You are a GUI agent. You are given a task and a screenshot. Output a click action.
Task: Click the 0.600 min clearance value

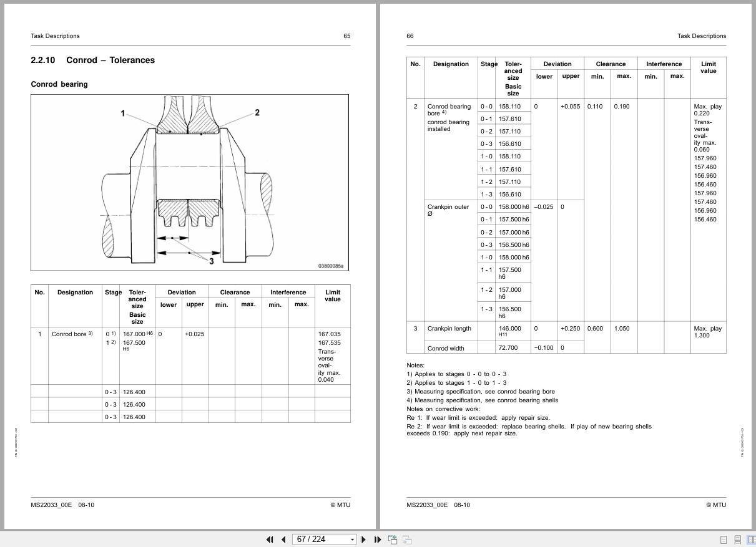pos(595,329)
